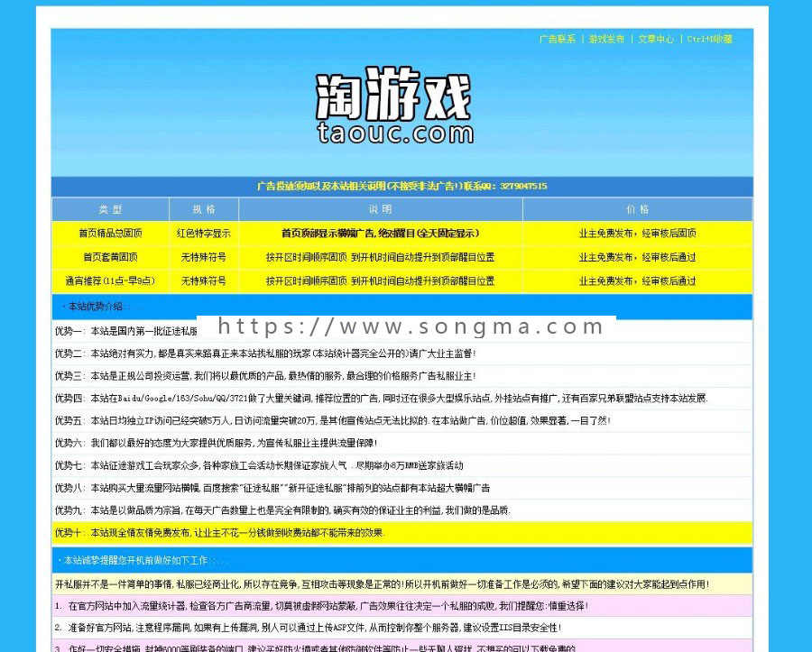Click the 优势六 row about quality service

pyautogui.click(x=401, y=443)
